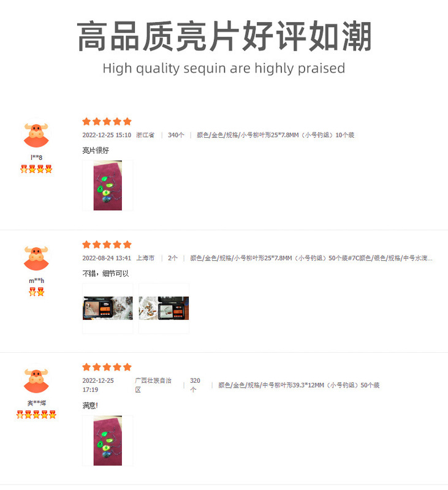Click the bull avatar of user l**8

[x=36, y=135]
